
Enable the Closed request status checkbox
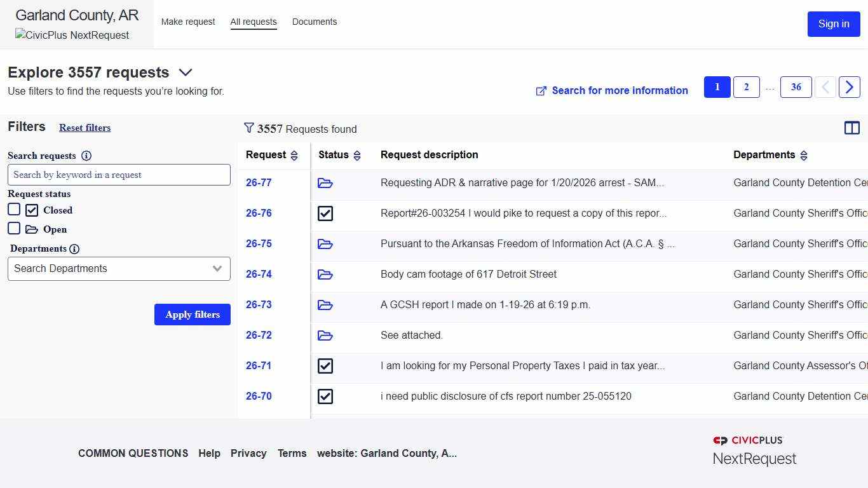pyautogui.click(x=14, y=209)
